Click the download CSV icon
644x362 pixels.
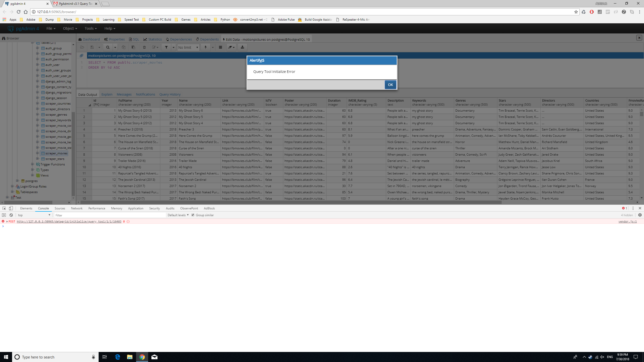coord(243,47)
